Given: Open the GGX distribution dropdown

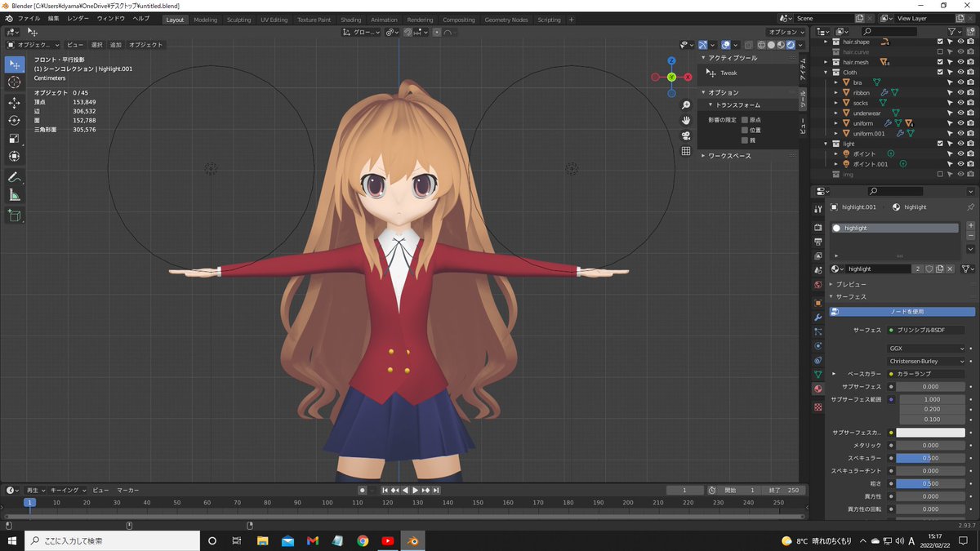Looking at the screenshot, I should (x=927, y=349).
